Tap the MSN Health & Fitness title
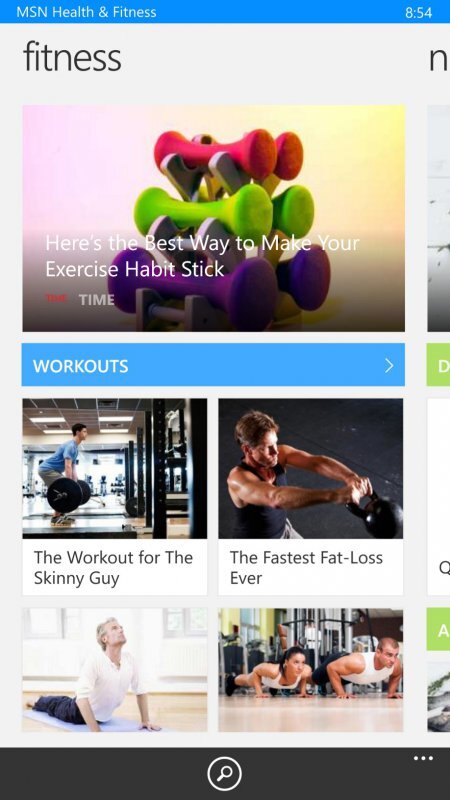Image resolution: width=450 pixels, height=800 pixels. [x=86, y=12]
